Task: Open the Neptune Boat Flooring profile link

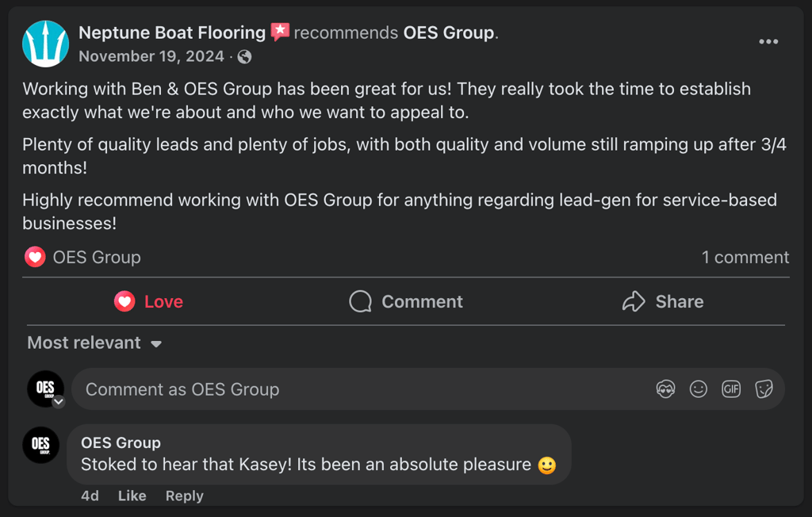Action: pos(172,33)
